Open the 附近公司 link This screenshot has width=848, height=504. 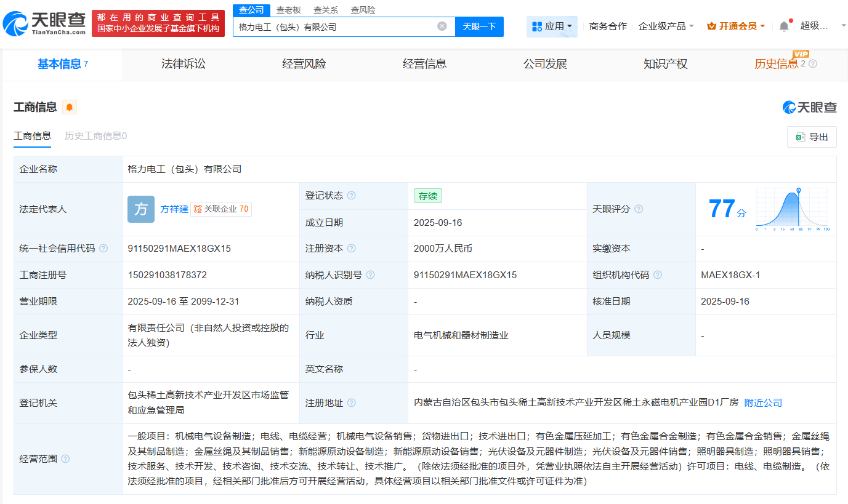tap(763, 402)
